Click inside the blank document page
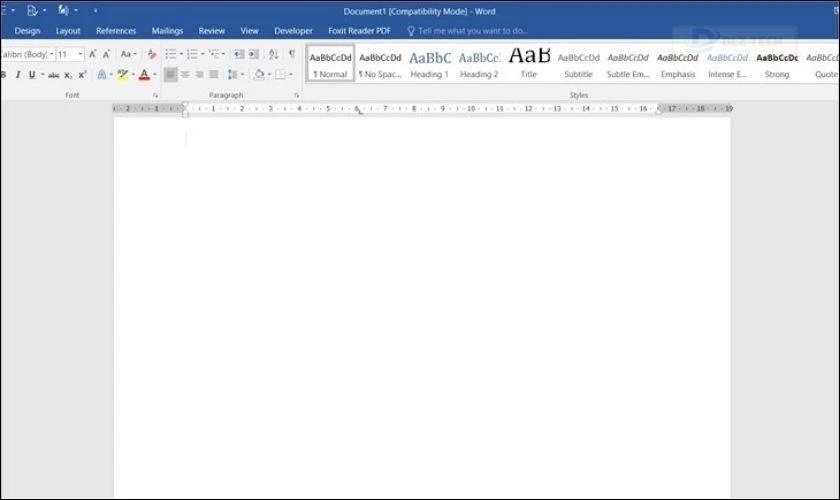The width and height of the screenshot is (840, 500). point(422,308)
